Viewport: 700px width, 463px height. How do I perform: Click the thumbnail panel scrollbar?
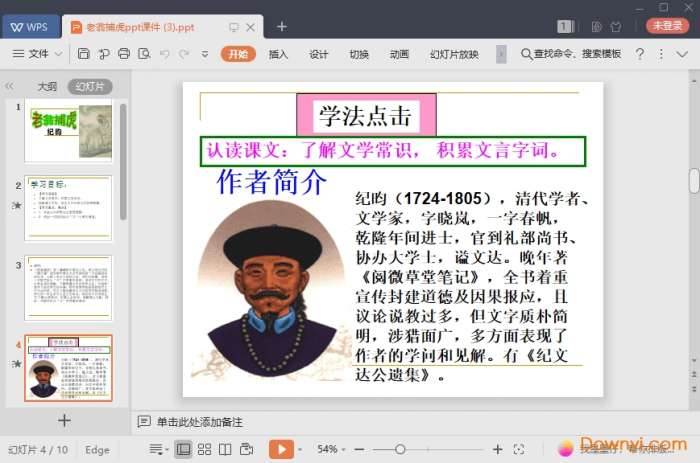click(x=123, y=162)
